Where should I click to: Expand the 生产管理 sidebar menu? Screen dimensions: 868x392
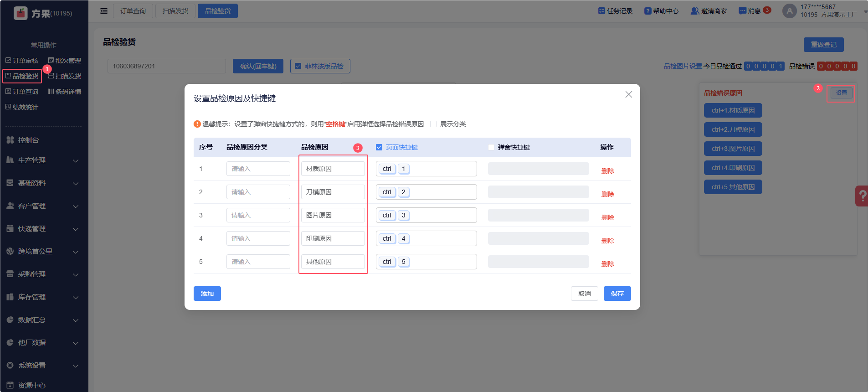coord(44,160)
